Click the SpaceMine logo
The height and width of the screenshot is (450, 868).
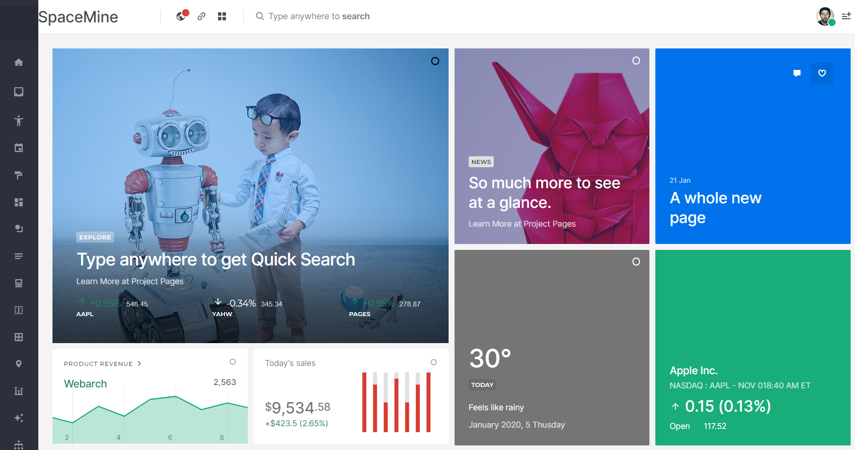(x=78, y=17)
